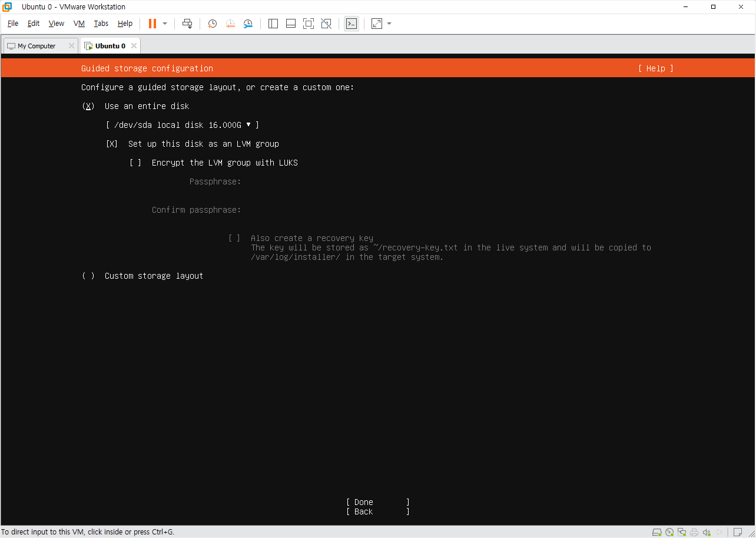Click the printer status icon

click(x=695, y=532)
